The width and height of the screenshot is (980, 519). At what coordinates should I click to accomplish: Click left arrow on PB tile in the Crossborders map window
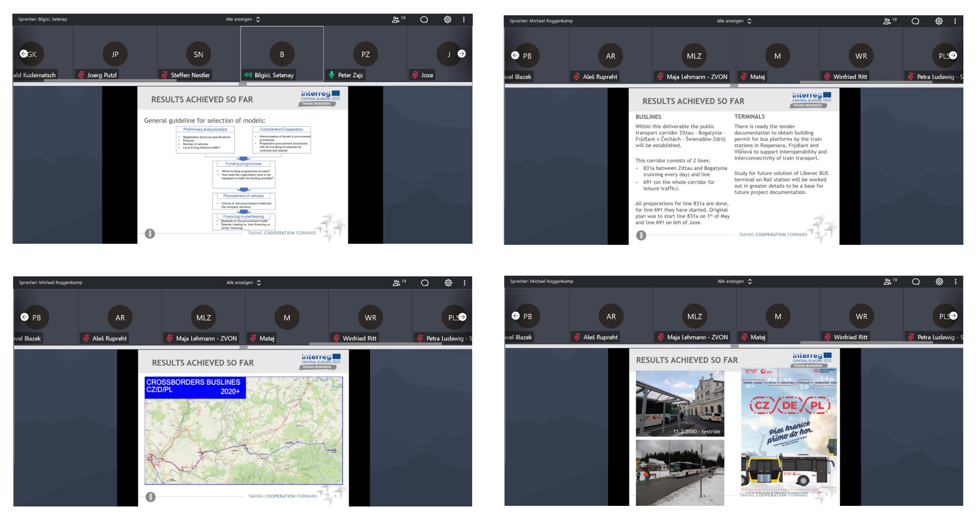(24, 317)
